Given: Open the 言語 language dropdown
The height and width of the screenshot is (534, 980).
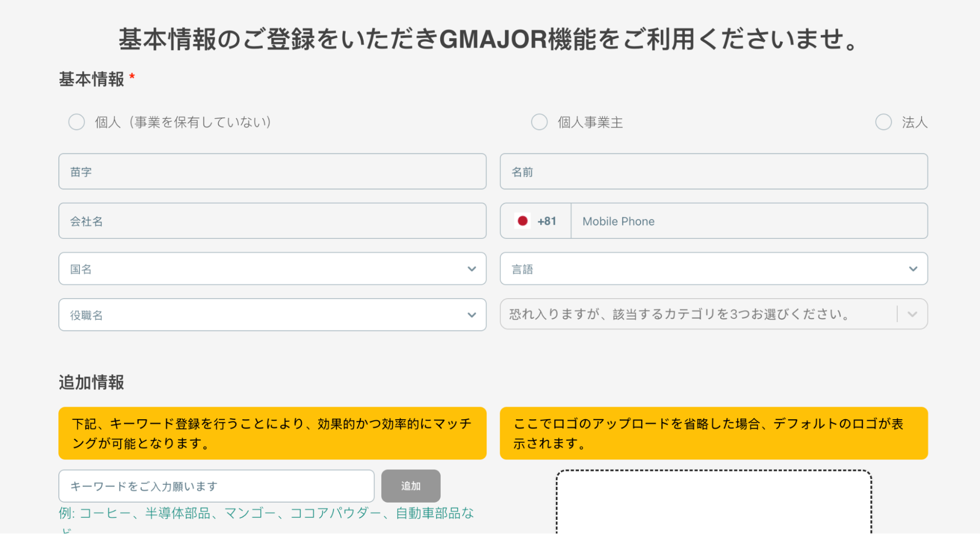Looking at the screenshot, I should 706,269.
